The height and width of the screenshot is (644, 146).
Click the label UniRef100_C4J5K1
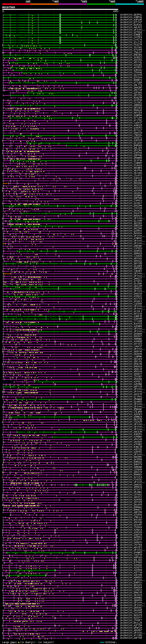click(131, 103)
